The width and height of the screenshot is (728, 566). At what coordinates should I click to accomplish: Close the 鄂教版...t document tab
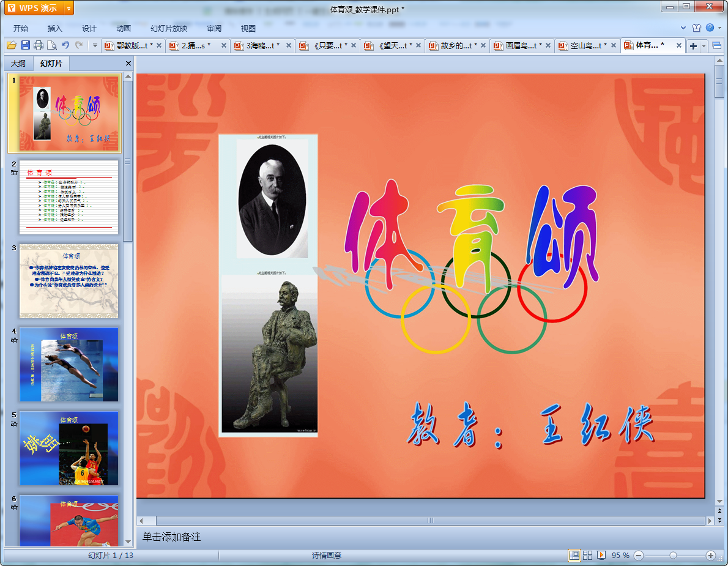point(159,45)
